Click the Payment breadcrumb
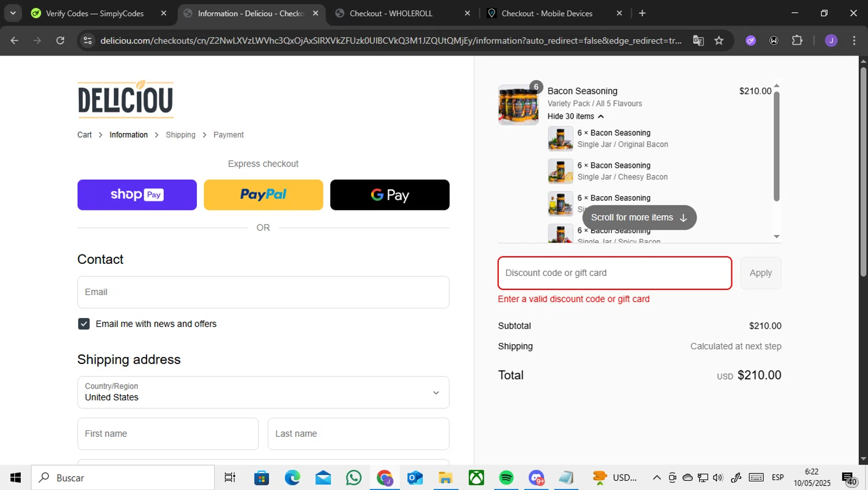This screenshot has width=868, height=490. [229, 135]
